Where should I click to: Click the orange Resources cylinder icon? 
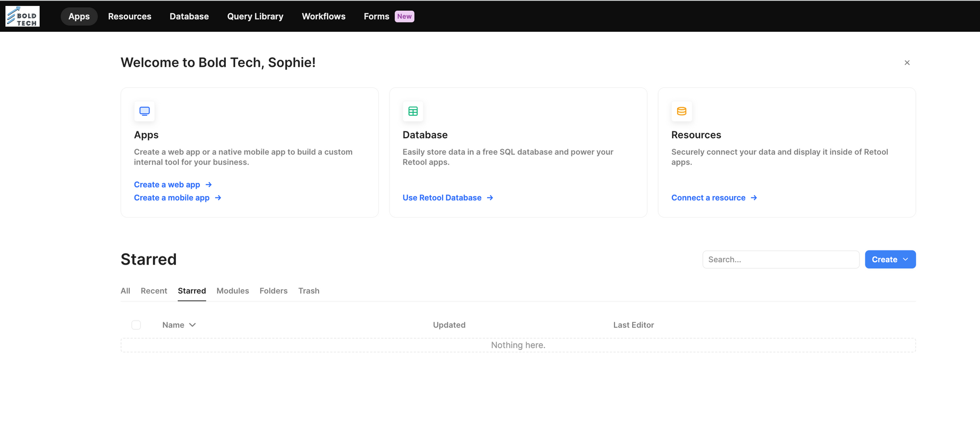(x=682, y=111)
